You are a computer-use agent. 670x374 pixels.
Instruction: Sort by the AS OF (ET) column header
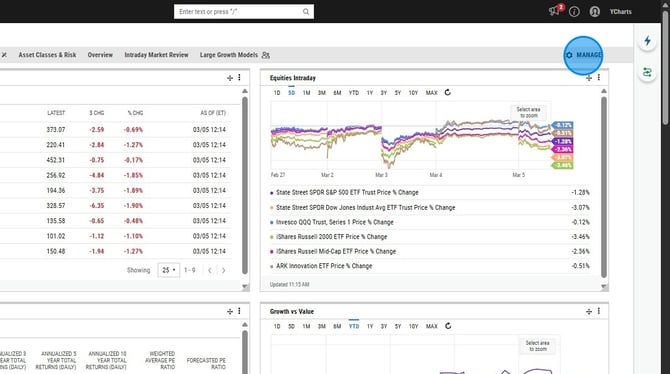pos(213,113)
